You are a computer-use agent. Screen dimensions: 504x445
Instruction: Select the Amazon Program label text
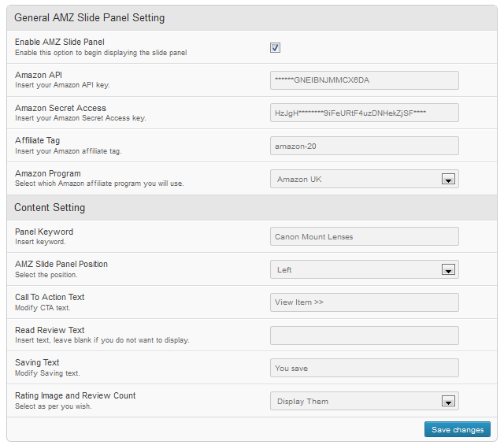[x=48, y=173]
